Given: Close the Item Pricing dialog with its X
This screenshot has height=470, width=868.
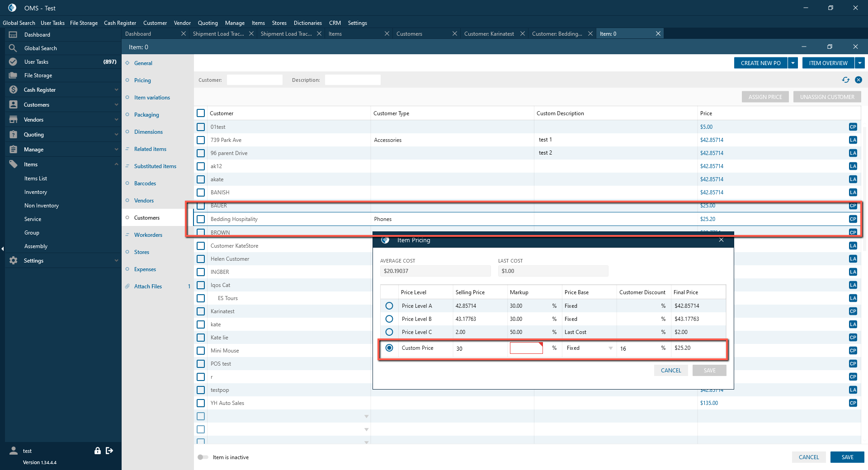Looking at the screenshot, I should click(x=721, y=240).
